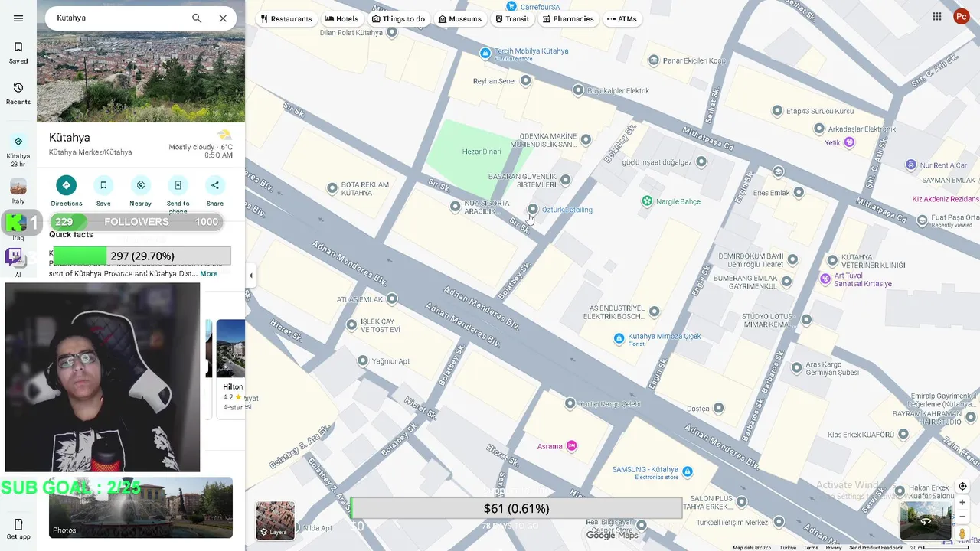The width and height of the screenshot is (980, 551).
Task: Show ATMs on the map
Action: click(x=622, y=18)
